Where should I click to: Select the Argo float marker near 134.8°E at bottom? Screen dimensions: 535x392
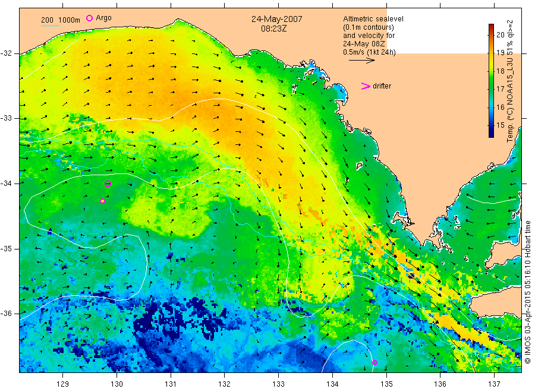tap(374, 362)
